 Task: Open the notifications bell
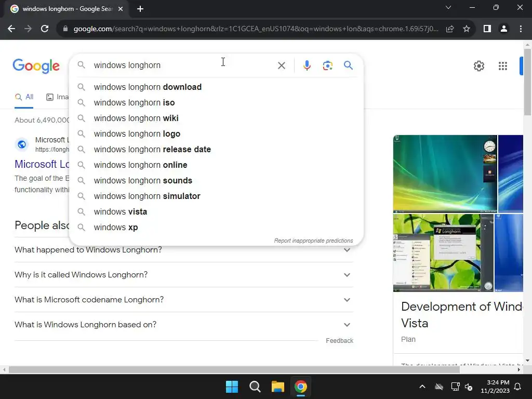coord(518,387)
